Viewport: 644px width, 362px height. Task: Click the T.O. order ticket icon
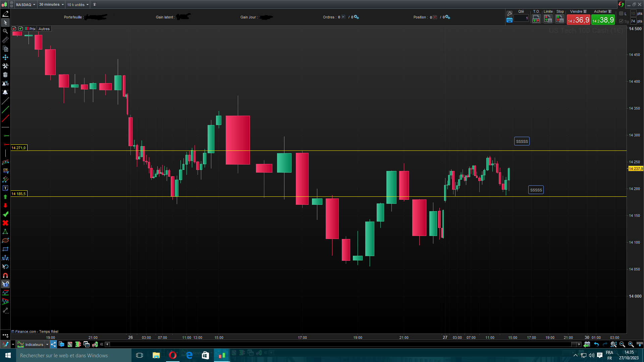[536, 19]
